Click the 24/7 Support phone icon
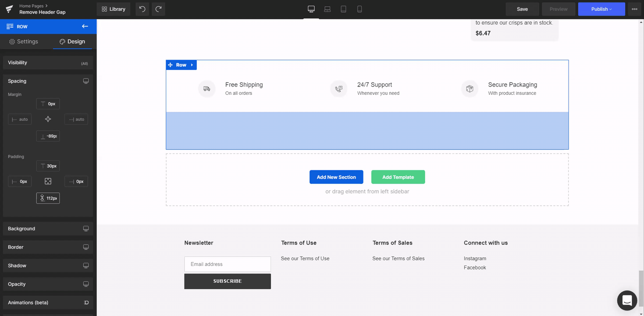644x316 pixels. click(339, 89)
